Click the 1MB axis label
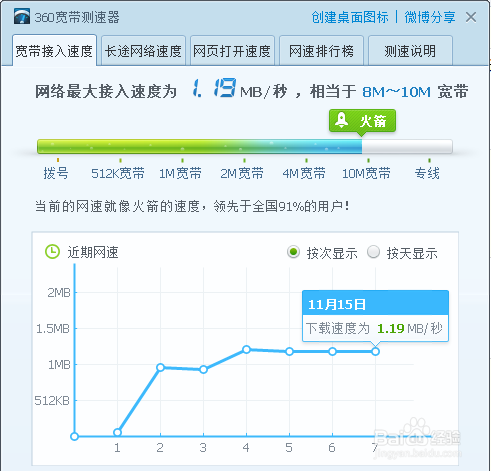The width and height of the screenshot is (491, 471). click(x=59, y=365)
